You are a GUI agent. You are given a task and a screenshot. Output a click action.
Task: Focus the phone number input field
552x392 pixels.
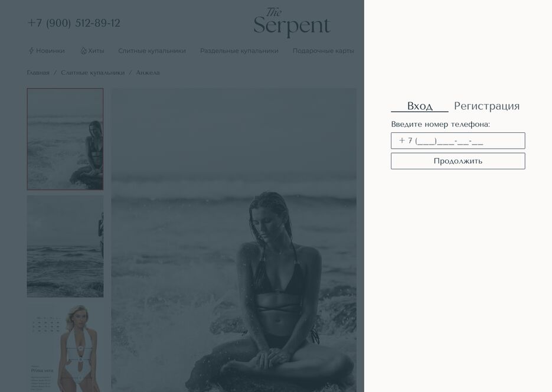pyautogui.click(x=458, y=141)
